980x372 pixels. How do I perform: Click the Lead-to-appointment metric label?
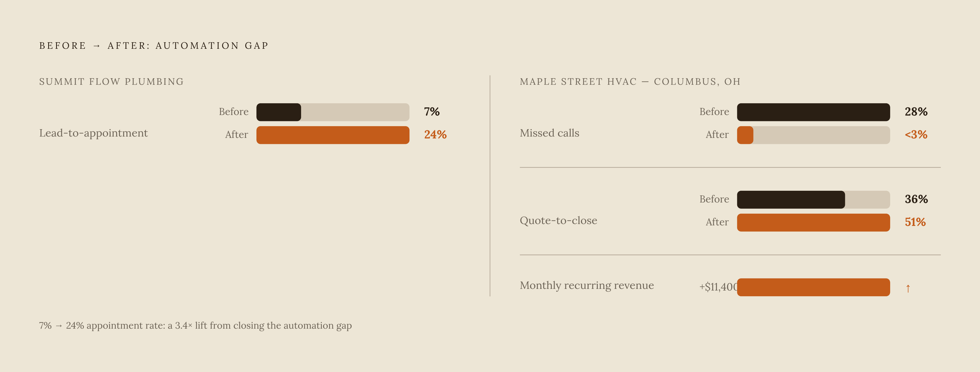[x=93, y=133]
